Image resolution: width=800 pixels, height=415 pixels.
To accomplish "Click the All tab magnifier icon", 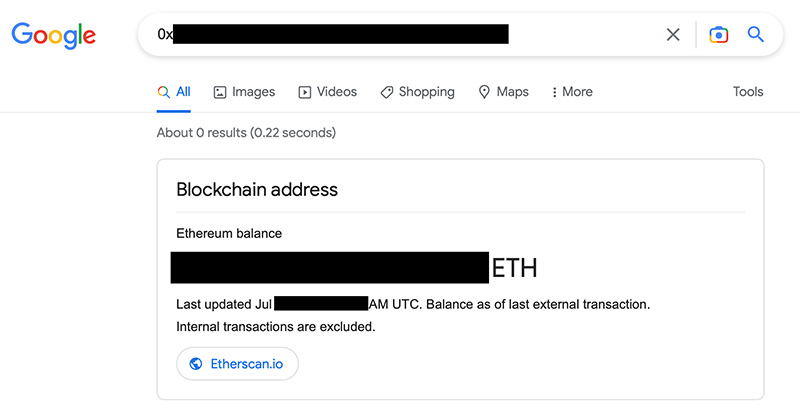I will 163,92.
